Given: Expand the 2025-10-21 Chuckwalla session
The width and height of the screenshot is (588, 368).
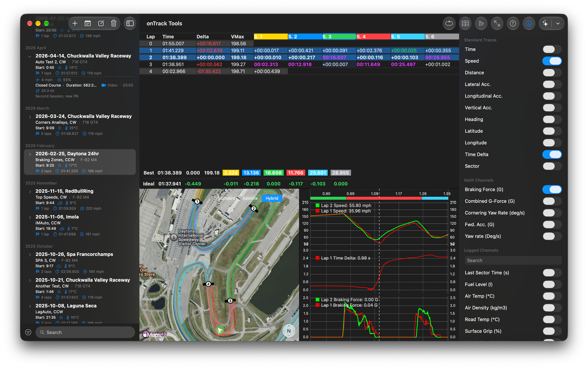Looking at the screenshot, I should [30, 281].
